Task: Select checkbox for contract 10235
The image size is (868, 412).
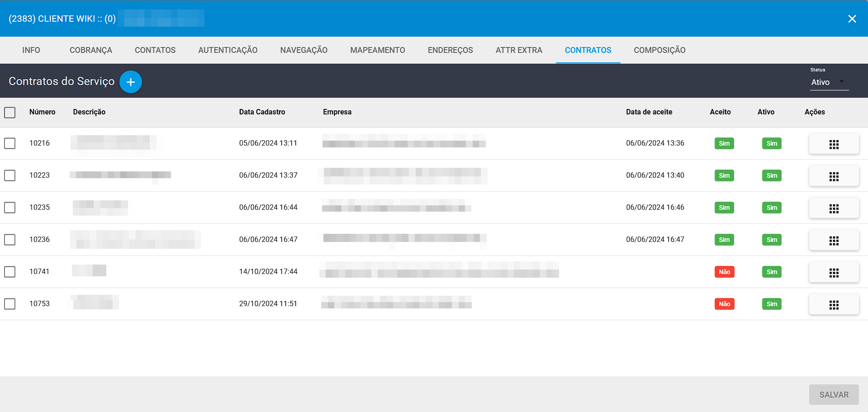Action: tap(10, 208)
